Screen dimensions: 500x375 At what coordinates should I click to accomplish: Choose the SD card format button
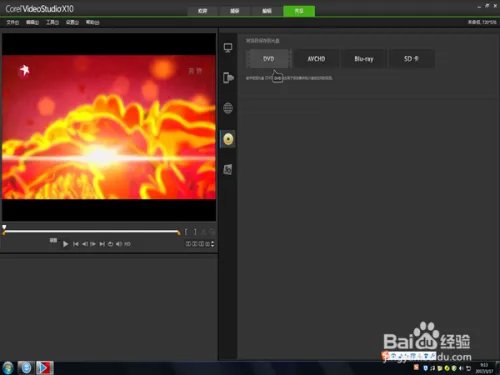[411, 59]
